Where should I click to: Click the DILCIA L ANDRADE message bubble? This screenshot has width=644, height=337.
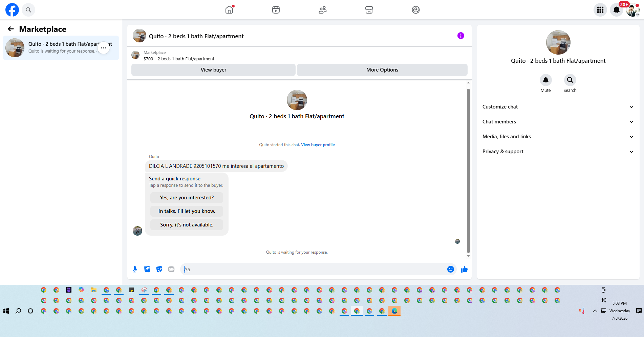tap(216, 166)
